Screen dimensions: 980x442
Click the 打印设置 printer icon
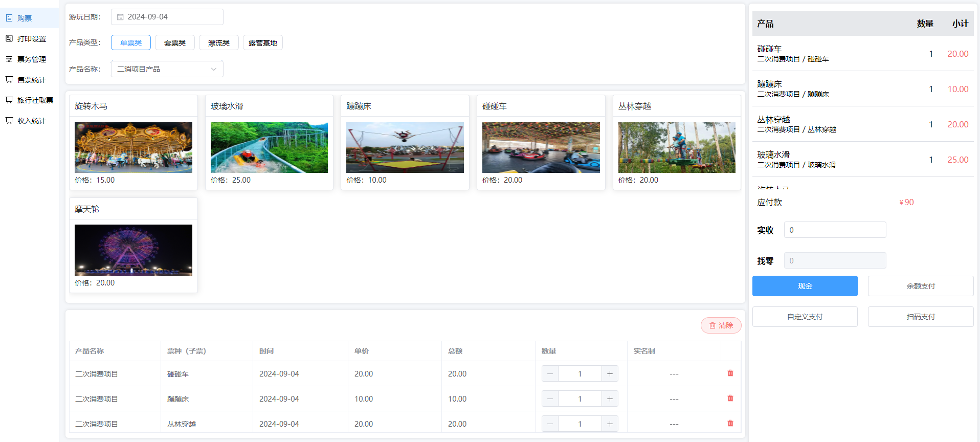click(x=9, y=38)
